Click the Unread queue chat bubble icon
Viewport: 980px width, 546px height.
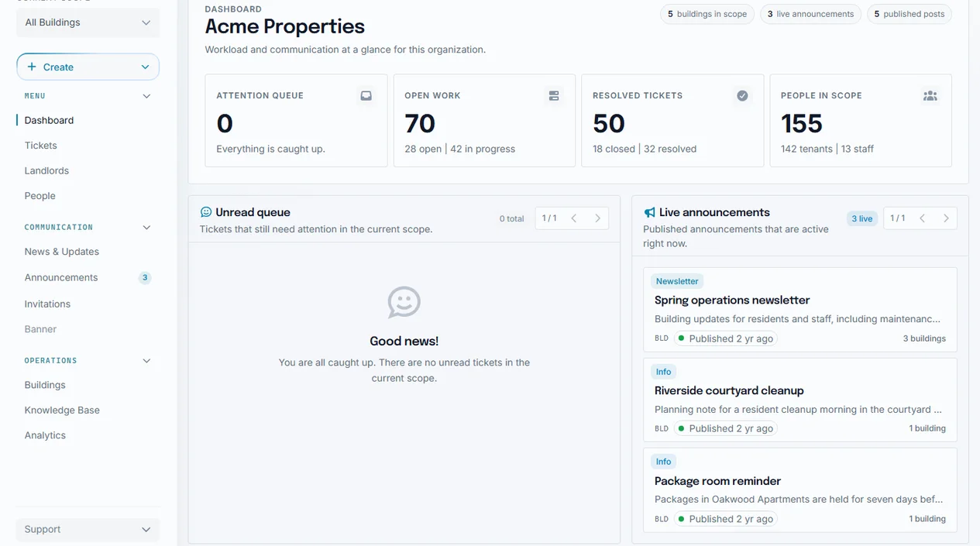coord(206,212)
